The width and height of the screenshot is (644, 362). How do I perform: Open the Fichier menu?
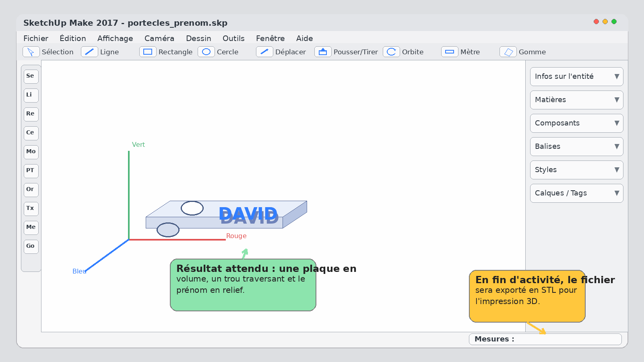pos(36,38)
